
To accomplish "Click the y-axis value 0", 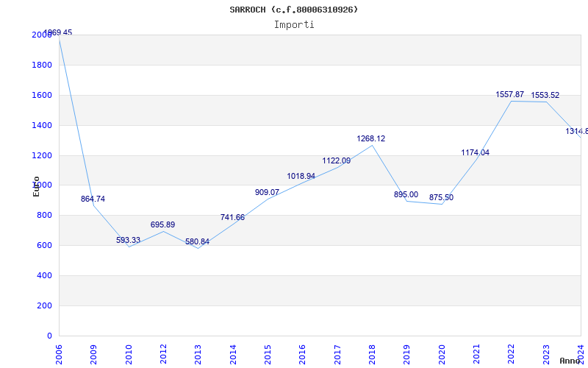I will pyautogui.click(x=49, y=336).
